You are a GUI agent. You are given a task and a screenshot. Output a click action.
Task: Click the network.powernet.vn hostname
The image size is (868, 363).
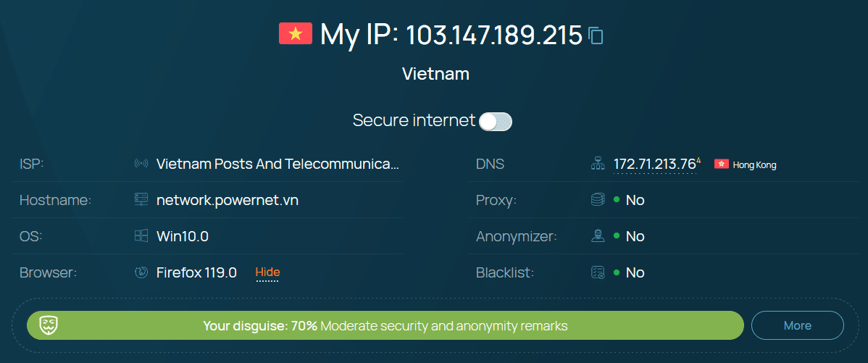228,200
